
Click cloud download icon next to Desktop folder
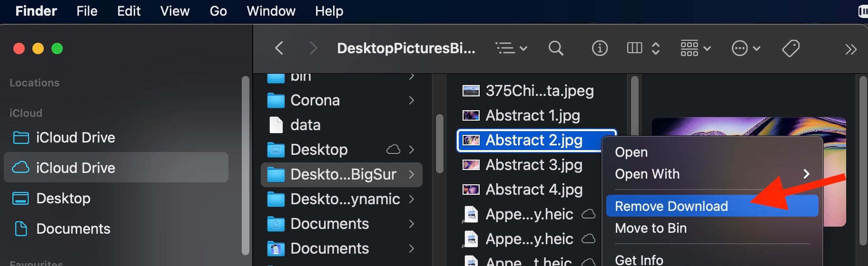click(393, 150)
